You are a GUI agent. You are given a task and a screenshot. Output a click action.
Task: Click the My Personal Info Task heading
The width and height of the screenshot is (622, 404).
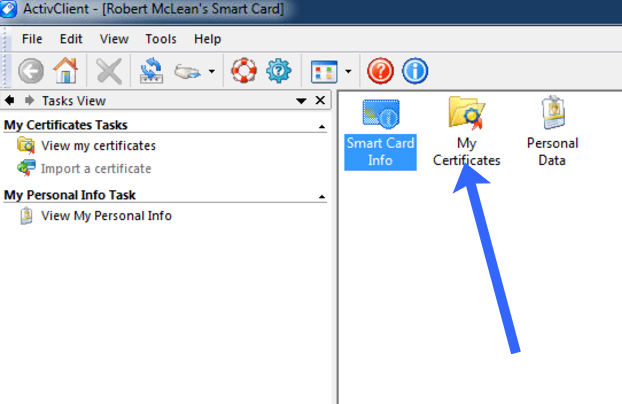point(70,195)
